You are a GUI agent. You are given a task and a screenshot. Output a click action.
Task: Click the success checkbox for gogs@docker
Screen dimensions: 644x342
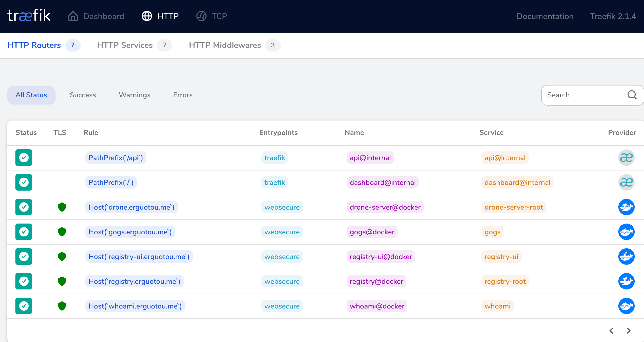23,232
